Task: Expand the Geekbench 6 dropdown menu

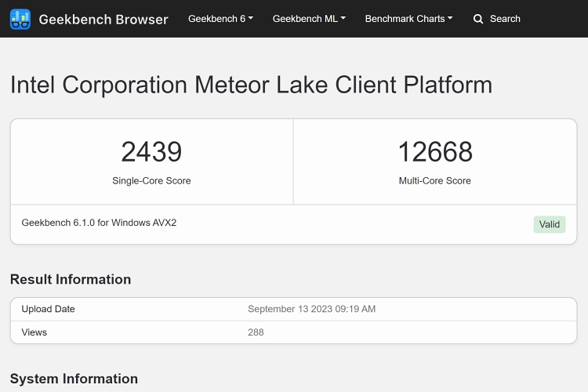Action: pos(220,19)
